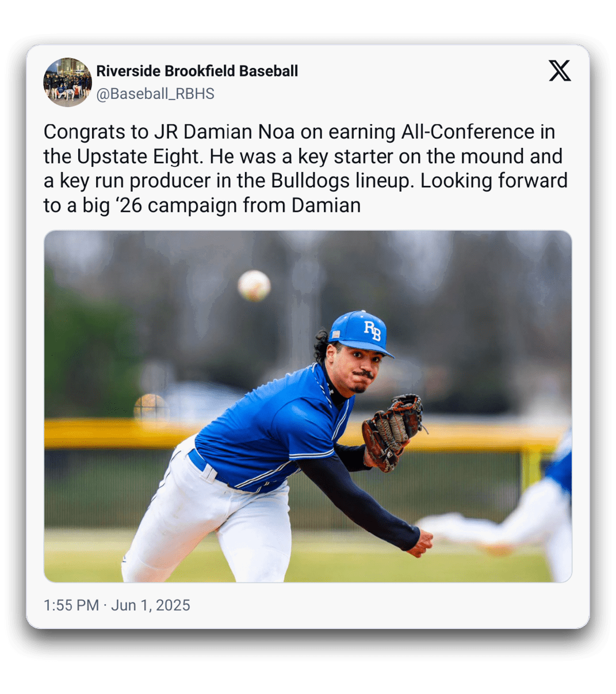
Task: Click the small flag patch on cap
Action: 335,334
